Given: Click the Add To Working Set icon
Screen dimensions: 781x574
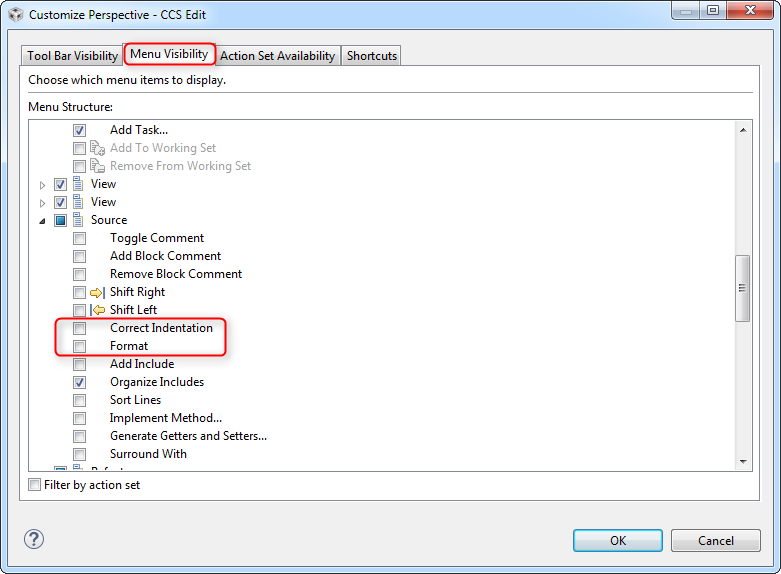Looking at the screenshot, I should pos(97,148).
